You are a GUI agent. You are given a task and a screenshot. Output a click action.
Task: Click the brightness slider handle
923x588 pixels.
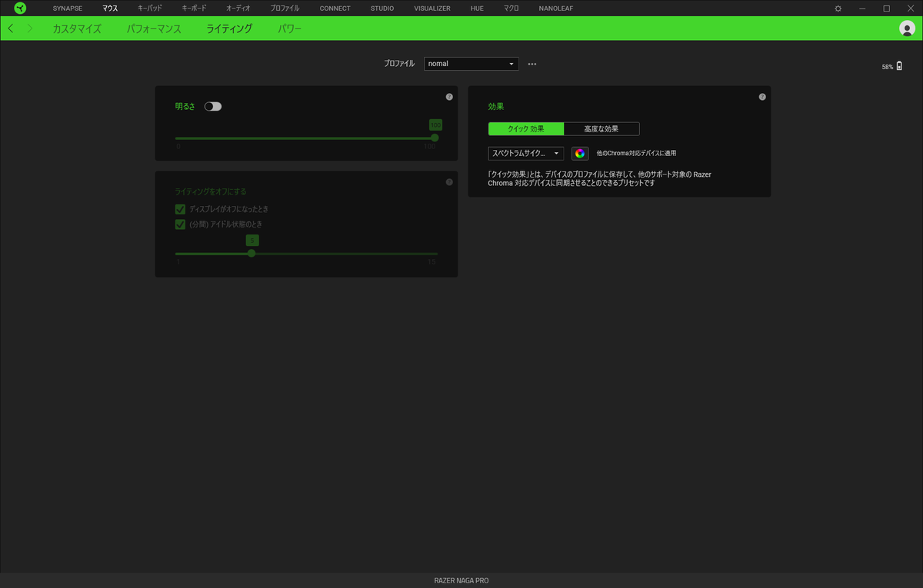pos(435,138)
